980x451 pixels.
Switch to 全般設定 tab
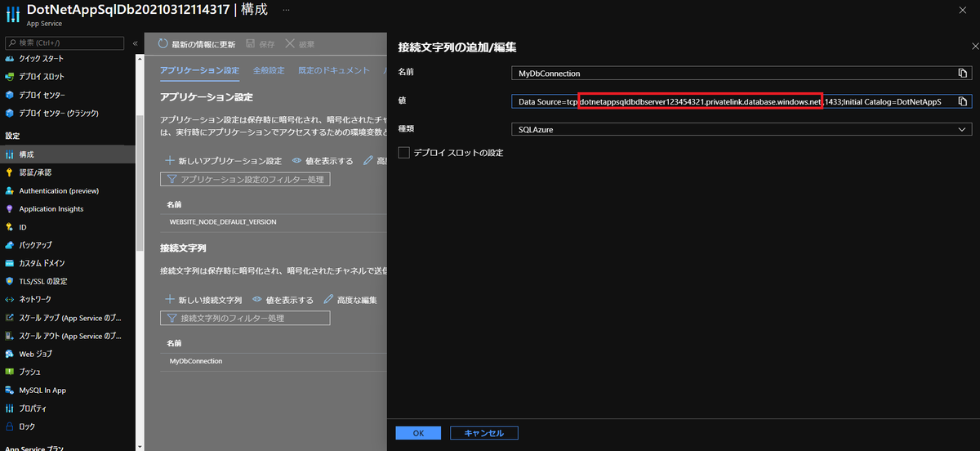pyautogui.click(x=269, y=70)
